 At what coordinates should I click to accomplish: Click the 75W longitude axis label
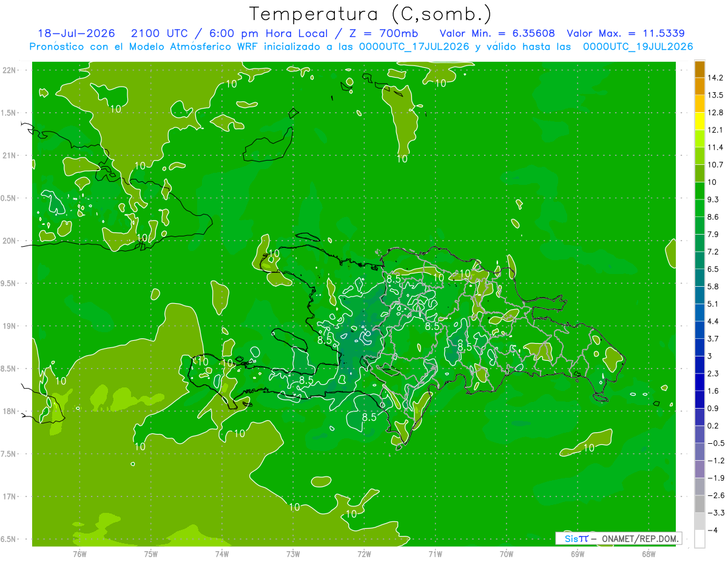pos(151,554)
